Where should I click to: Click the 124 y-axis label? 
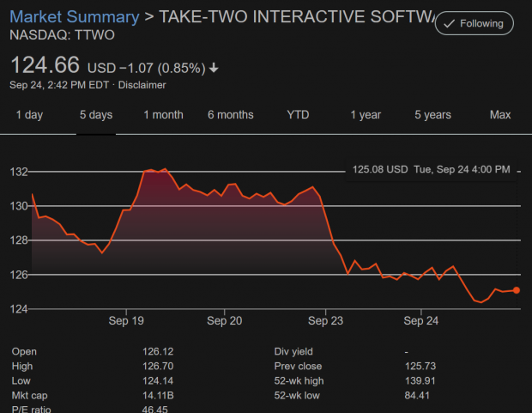pos(19,309)
